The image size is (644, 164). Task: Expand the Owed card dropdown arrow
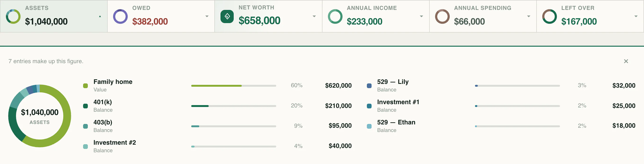pyautogui.click(x=207, y=16)
